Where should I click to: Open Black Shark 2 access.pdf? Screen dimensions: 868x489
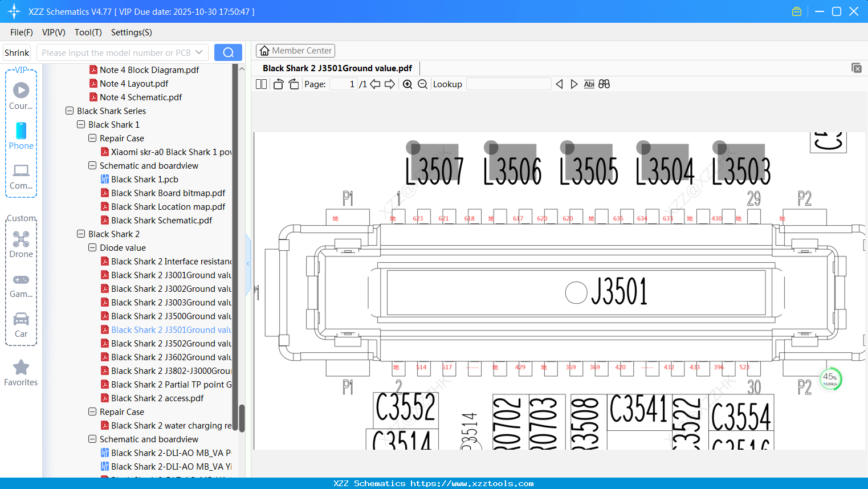pos(157,398)
